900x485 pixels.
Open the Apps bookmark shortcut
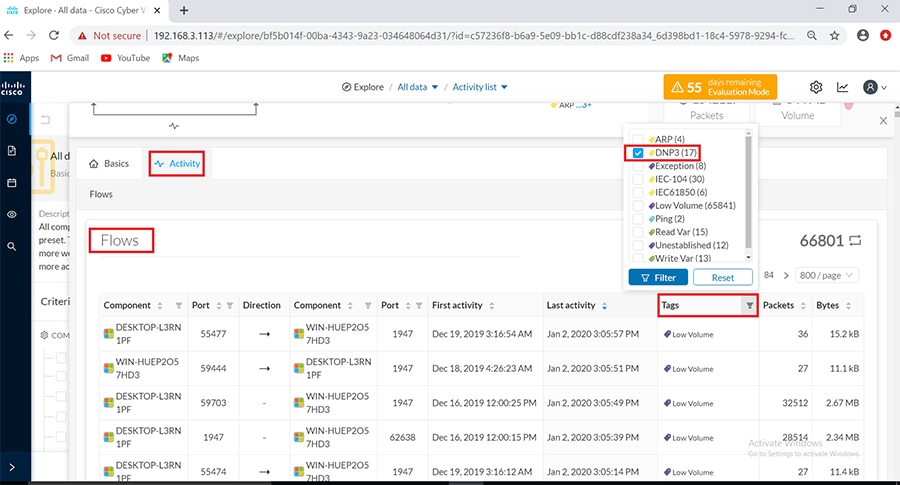[x=21, y=58]
